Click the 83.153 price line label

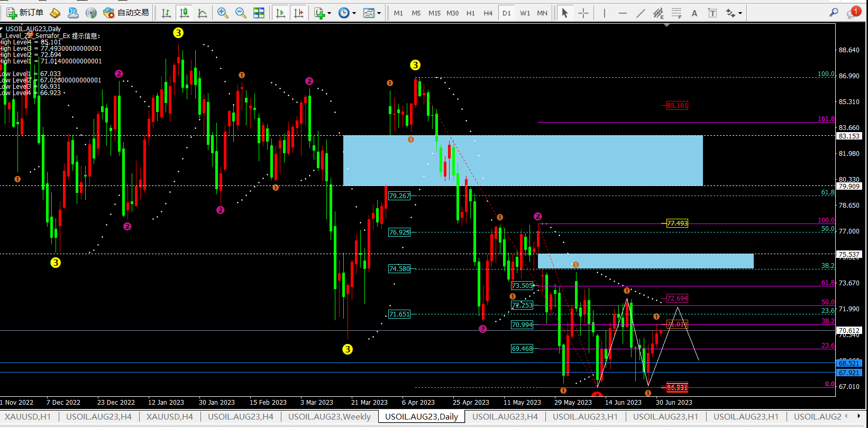pos(849,136)
